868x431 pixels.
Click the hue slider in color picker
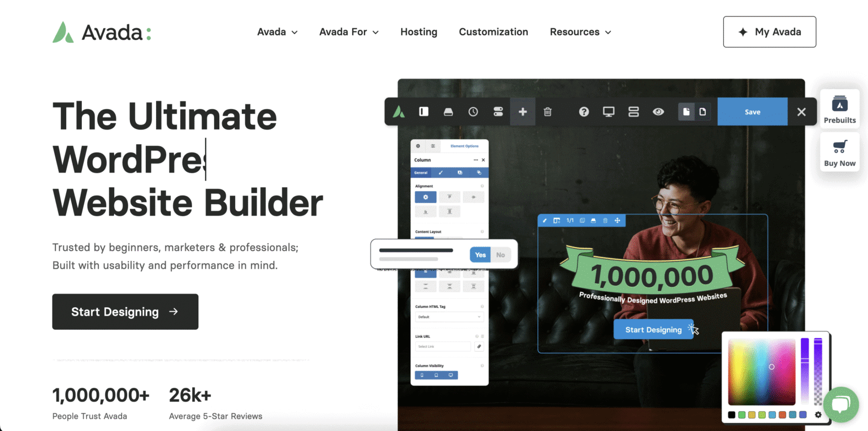805,372
